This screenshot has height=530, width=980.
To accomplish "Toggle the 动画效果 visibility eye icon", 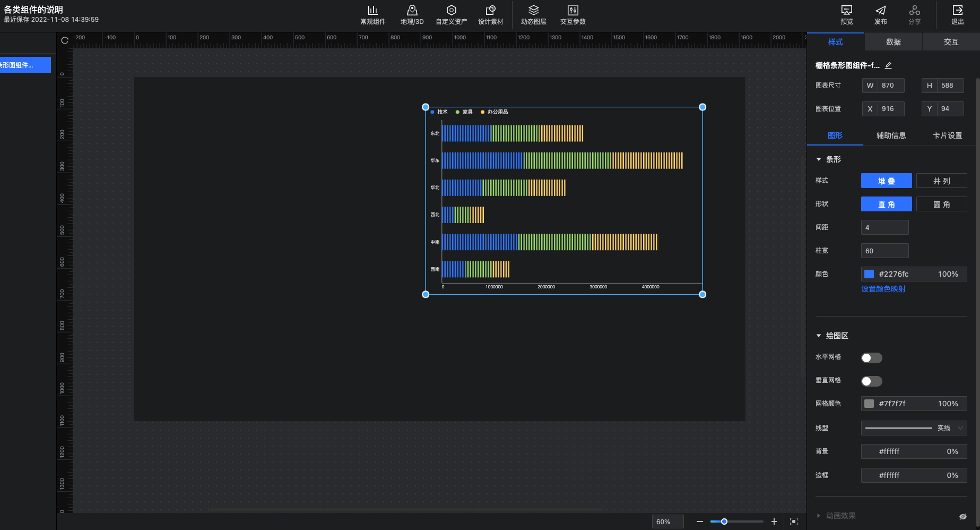I will coord(963,516).
